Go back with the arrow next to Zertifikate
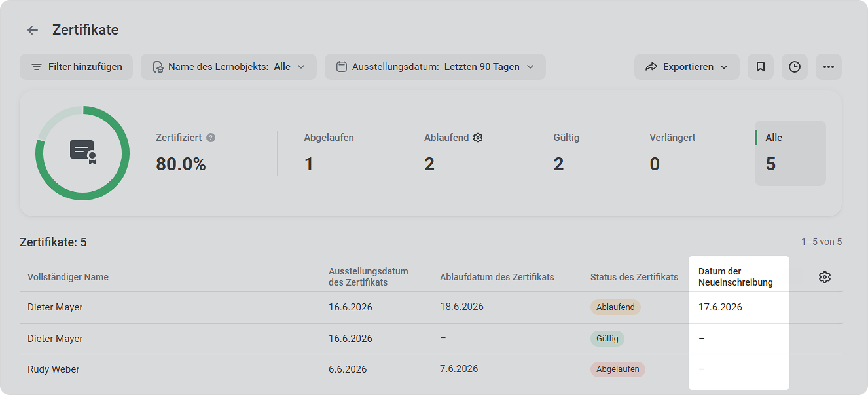 click(x=32, y=30)
